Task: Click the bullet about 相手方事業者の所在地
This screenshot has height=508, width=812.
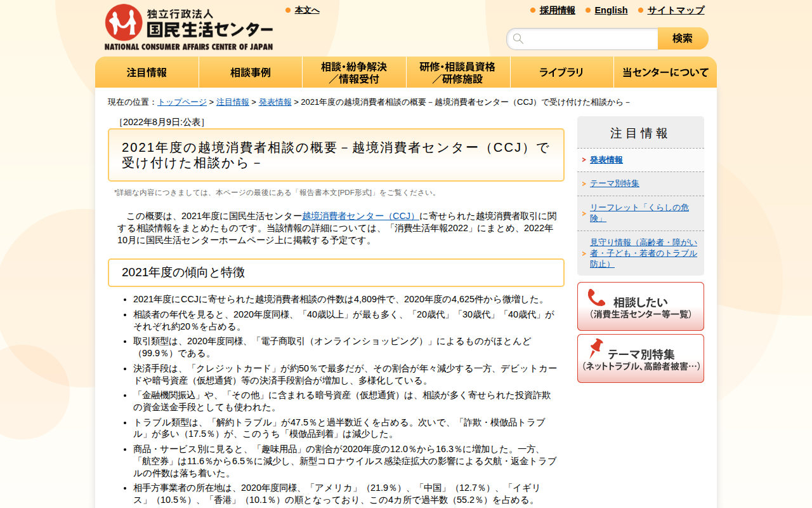Action: [x=337, y=494]
